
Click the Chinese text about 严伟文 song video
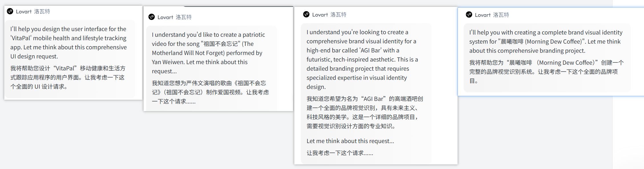pos(210,92)
